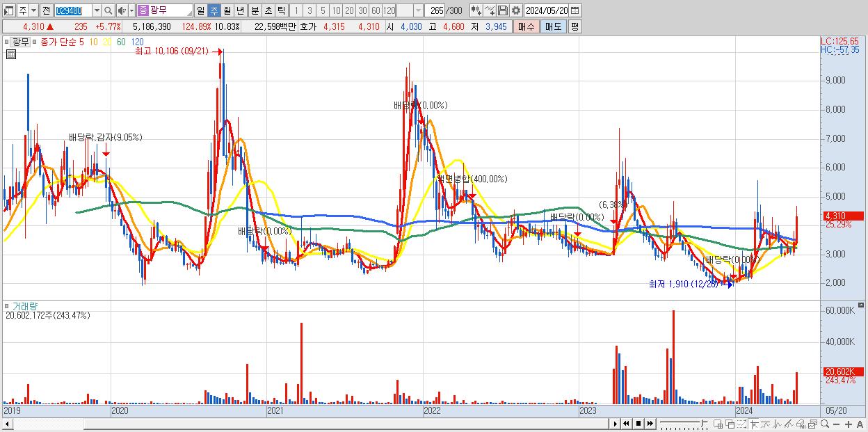This screenshot has height=432, width=868.
Task: Click the 60-period moving average legend
Action: coord(121,42)
